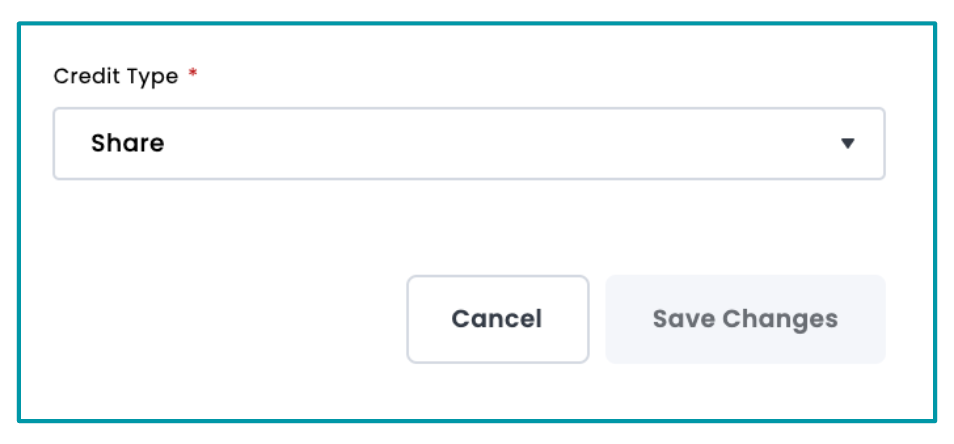Choose a different credit type than Share
Screen dimensions: 954x444
coord(468,144)
